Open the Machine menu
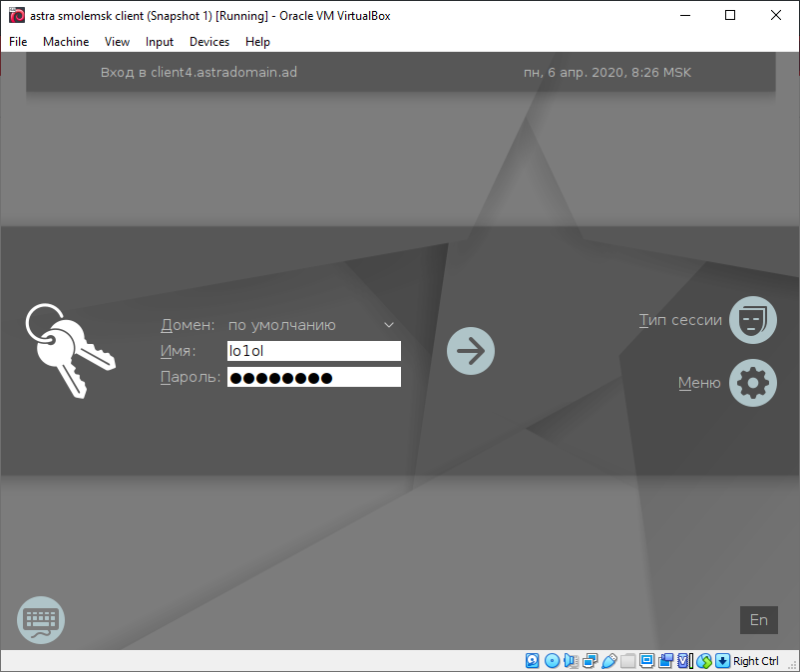This screenshot has height=672, width=800. [66, 42]
